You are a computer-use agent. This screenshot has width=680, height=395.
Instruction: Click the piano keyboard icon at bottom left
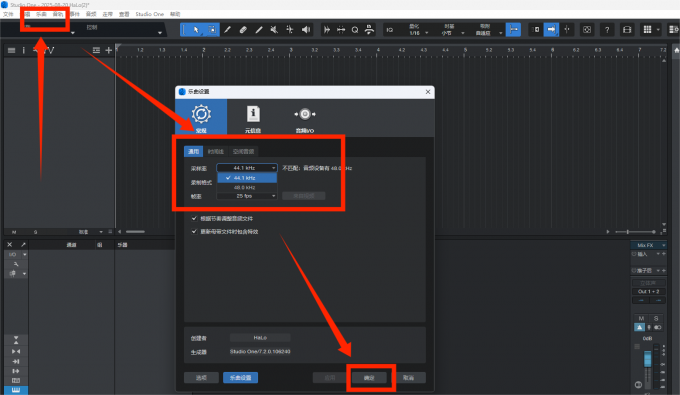tap(16, 390)
